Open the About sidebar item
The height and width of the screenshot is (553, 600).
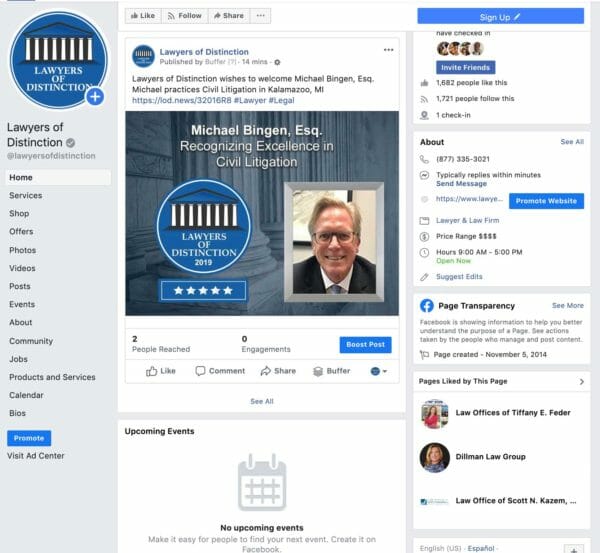tap(21, 322)
